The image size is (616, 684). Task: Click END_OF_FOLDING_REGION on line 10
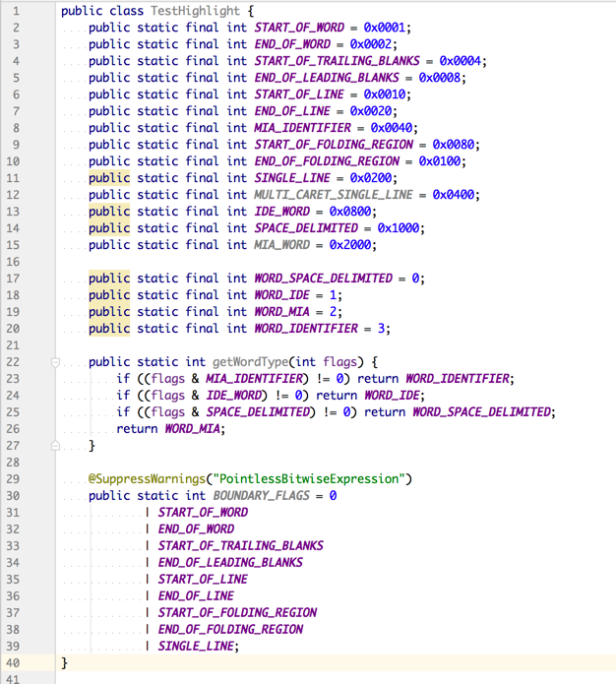pyautogui.click(x=328, y=161)
